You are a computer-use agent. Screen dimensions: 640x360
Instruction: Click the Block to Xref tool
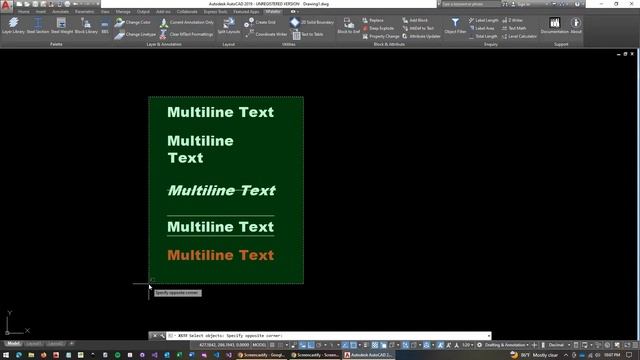(x=348, y=25)
